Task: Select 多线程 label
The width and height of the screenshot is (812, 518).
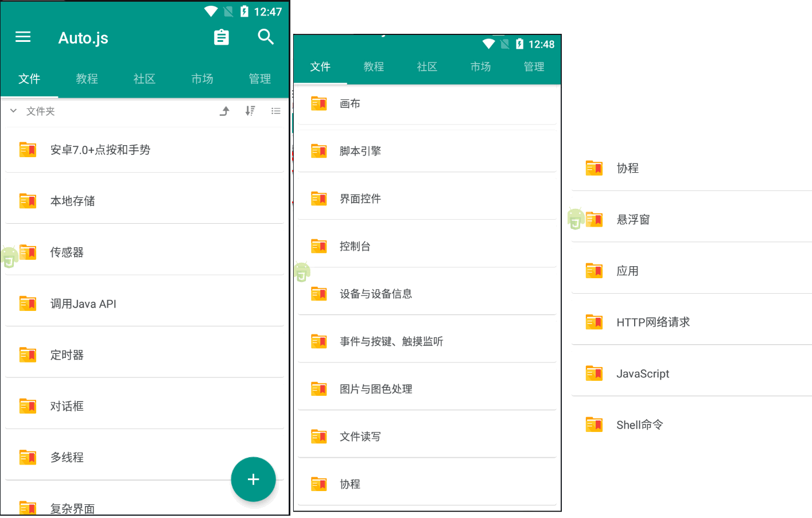Action: pyautogui.click(x=67, y=457)
